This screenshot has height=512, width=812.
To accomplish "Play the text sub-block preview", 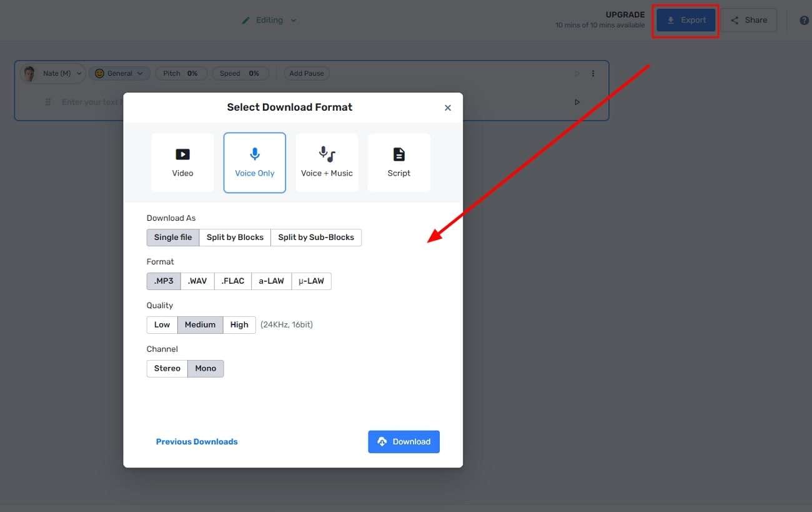I will coord(577,102).
